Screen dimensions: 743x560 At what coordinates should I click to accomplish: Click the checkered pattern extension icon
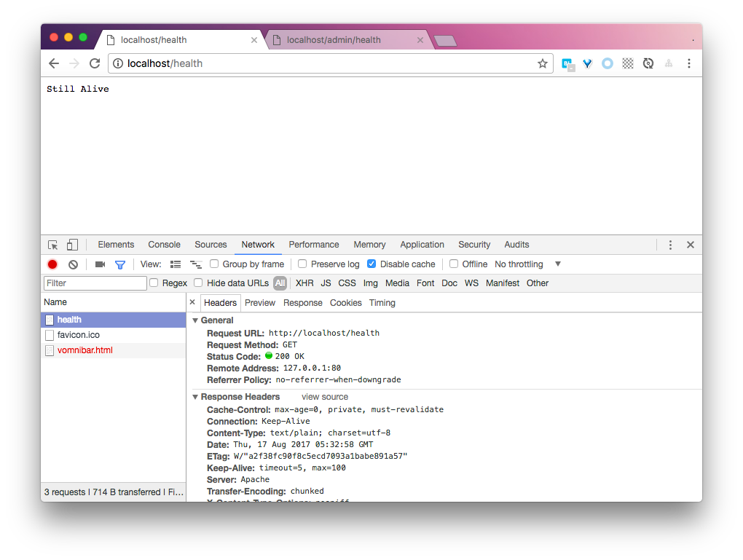(x=628, y=63)
